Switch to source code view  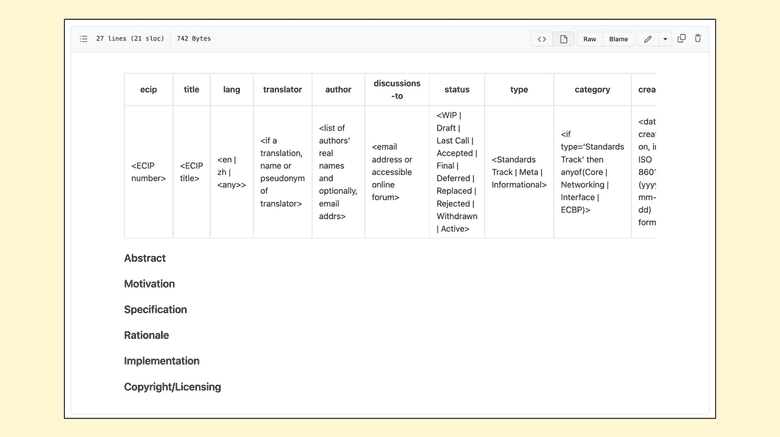coord(542,39)
